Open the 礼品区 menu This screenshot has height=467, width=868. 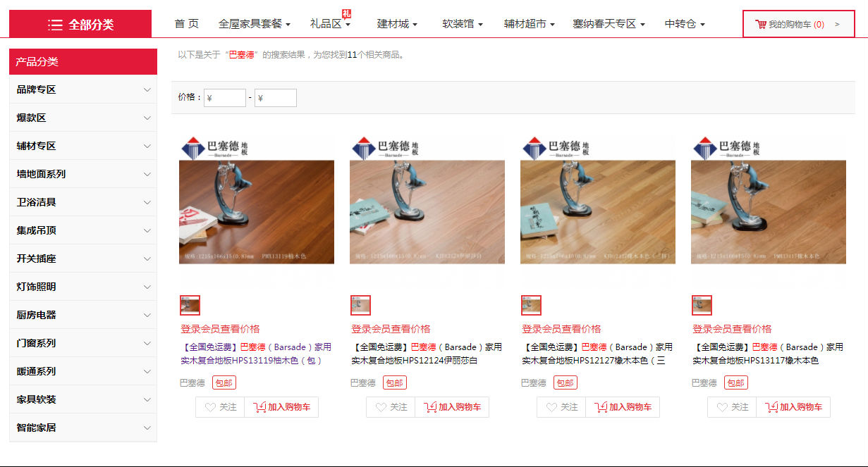330,24
